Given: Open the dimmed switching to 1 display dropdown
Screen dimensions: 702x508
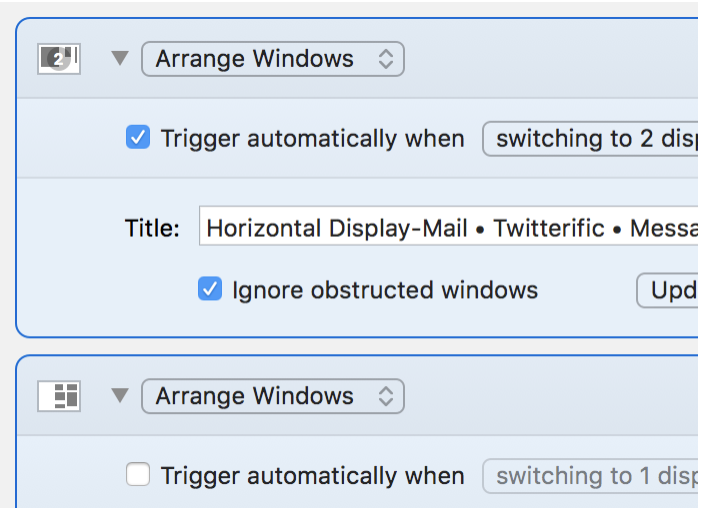Looking at the screenshot, I should pos(590,476).
